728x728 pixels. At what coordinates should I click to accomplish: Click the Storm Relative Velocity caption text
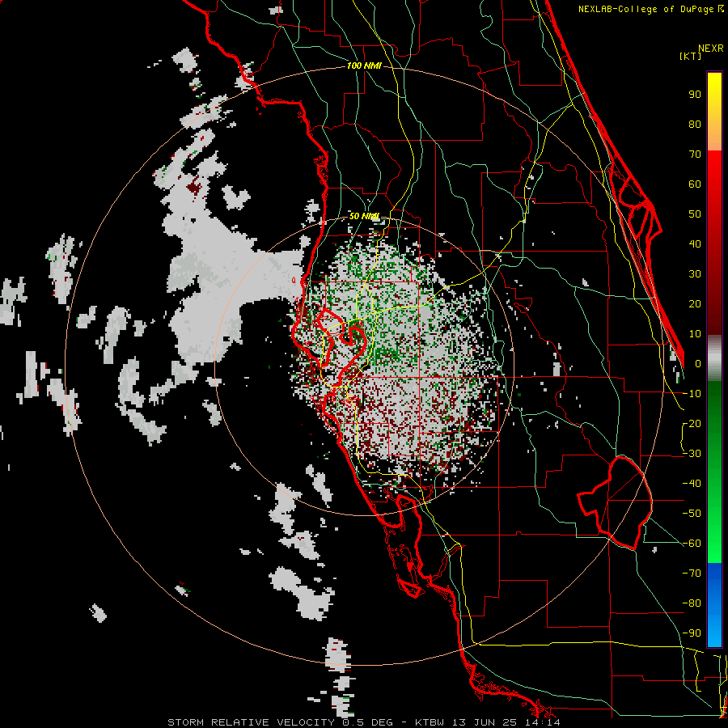(363, 722)
